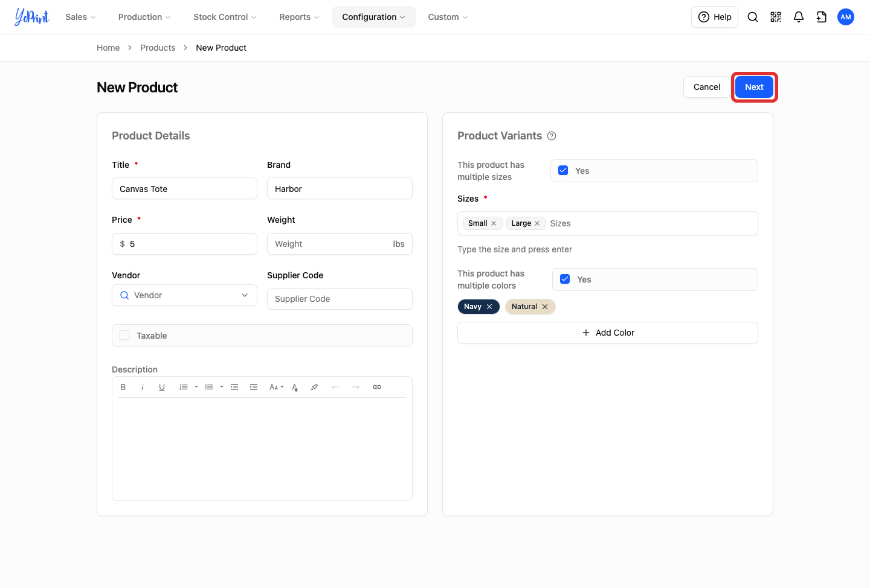870x588 pixels.
Task: Insert a bulleted list in Description
Action: (x=209, y=387)
